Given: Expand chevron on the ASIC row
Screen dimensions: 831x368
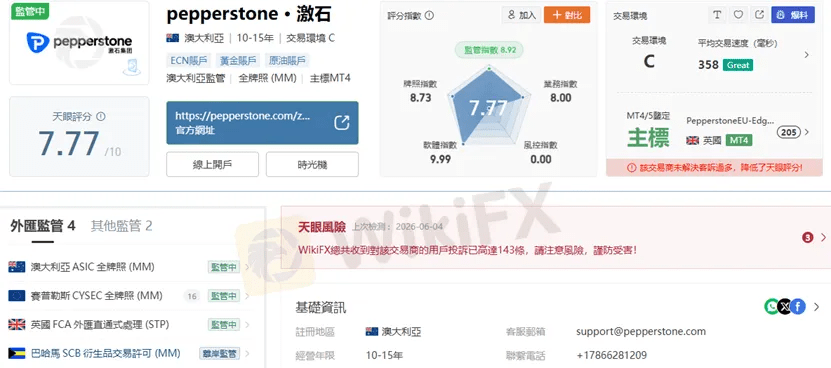Looking at the screenshot, I should click(247, 267).
